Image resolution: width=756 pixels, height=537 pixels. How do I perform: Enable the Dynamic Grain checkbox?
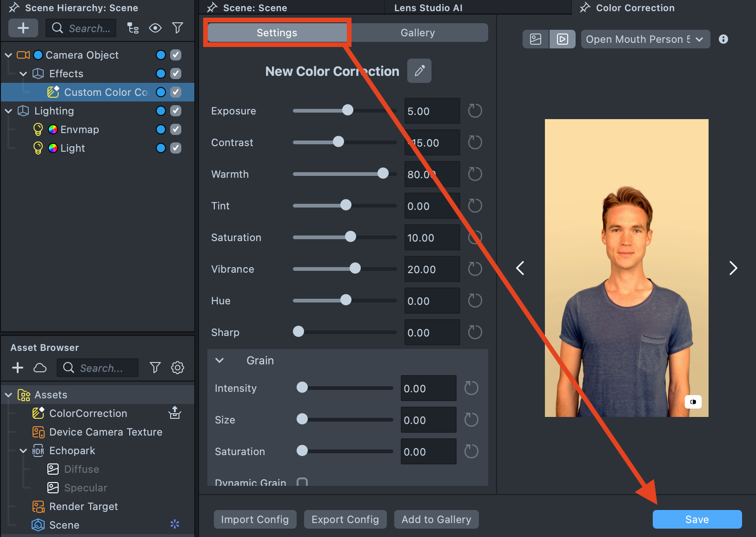coord(302,482)
